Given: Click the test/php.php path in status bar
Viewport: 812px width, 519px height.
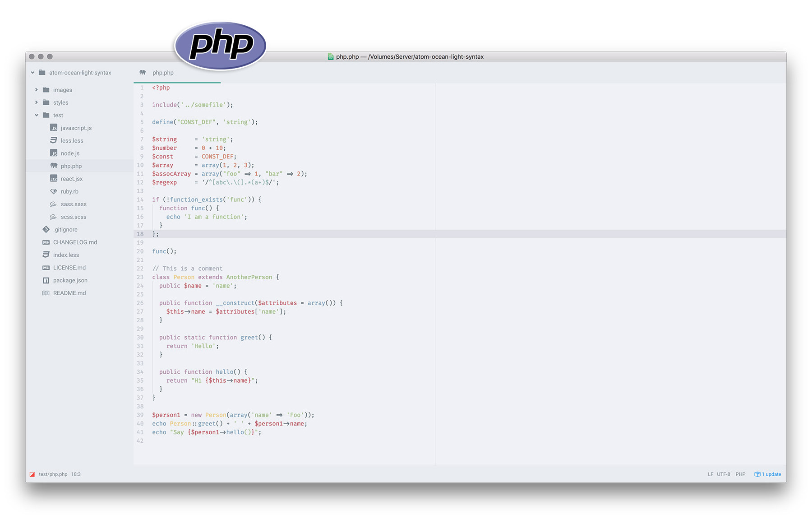Looking at the screenshot, I should point(53,474).
